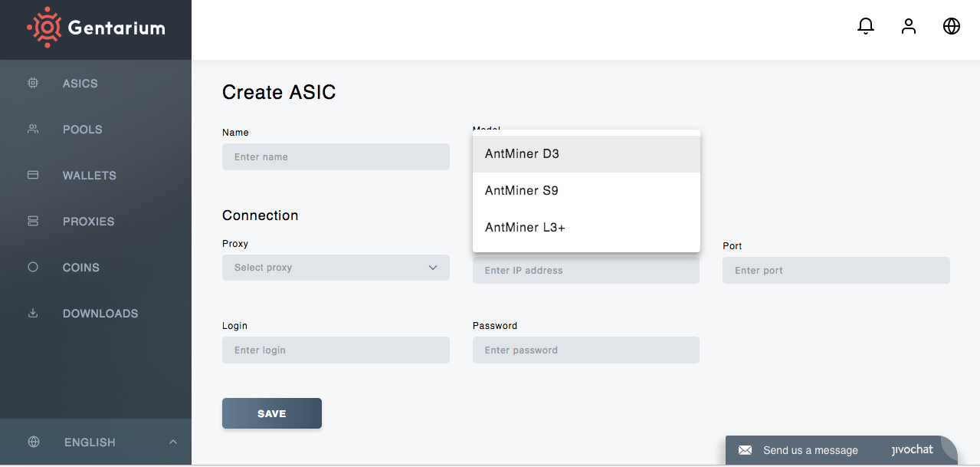Choose AntMiner D3 from model list
This screenshot has width=980, height=467.
[x=586, y=154]
